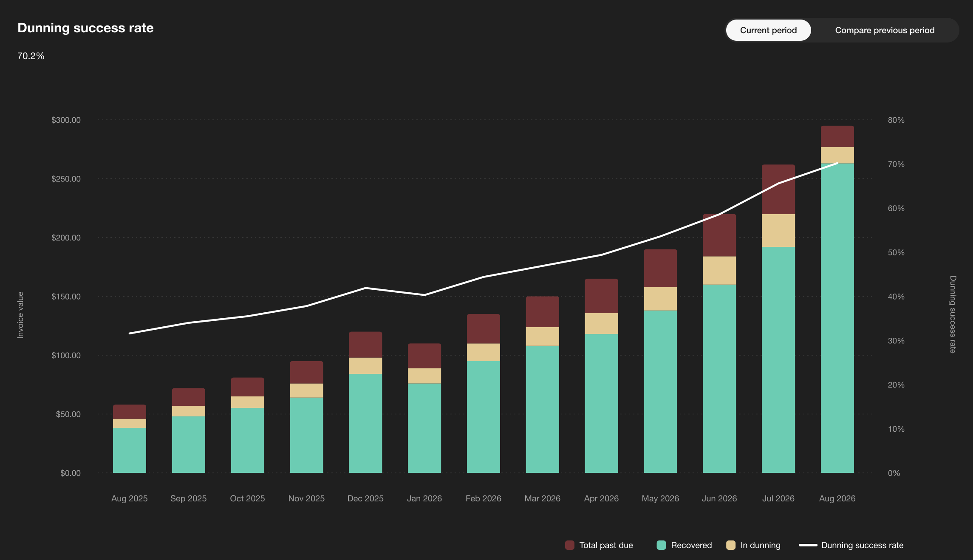Toggle the In dunning legend swatch
Image resolution: width=973 pixels, height=560 pixels.
pos(731,545)
